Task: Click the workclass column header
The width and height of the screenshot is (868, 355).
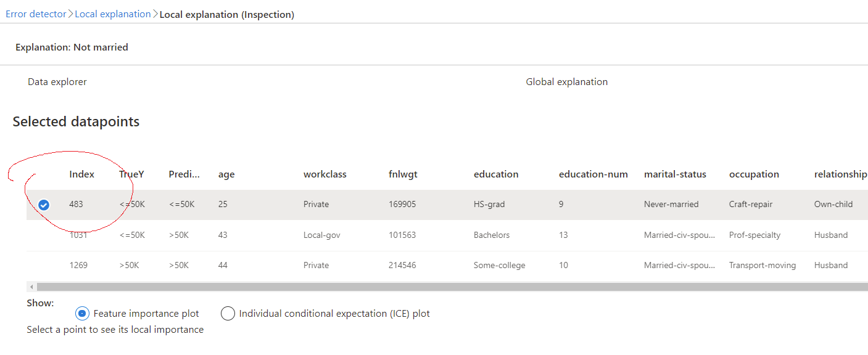Action: tap(324, 174)
